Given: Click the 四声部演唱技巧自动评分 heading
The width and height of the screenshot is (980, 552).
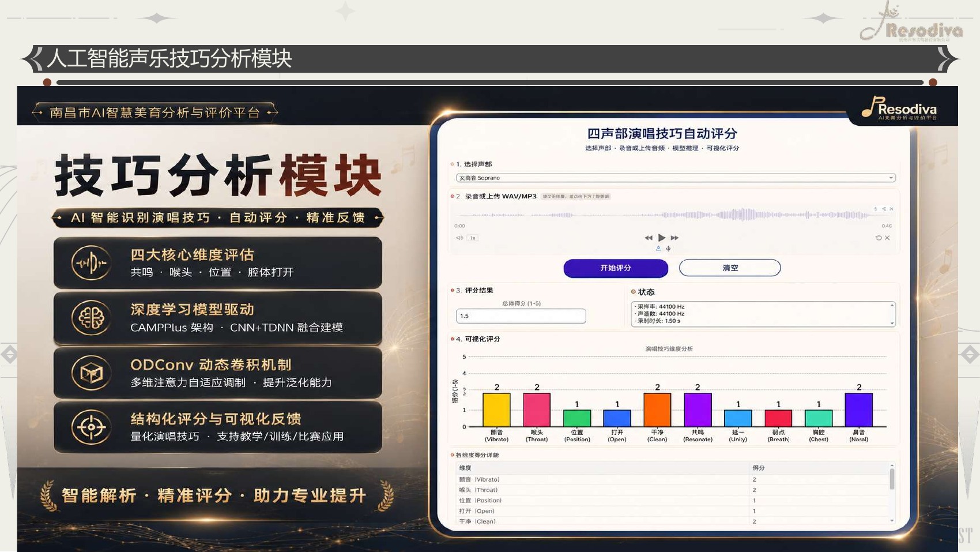Looking at the screenshot, I should click(x=662, y=134).
